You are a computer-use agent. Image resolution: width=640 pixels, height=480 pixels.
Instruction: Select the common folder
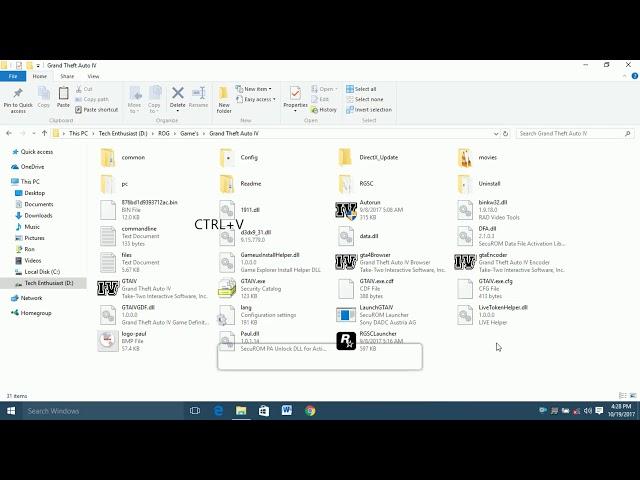(122, 158)
